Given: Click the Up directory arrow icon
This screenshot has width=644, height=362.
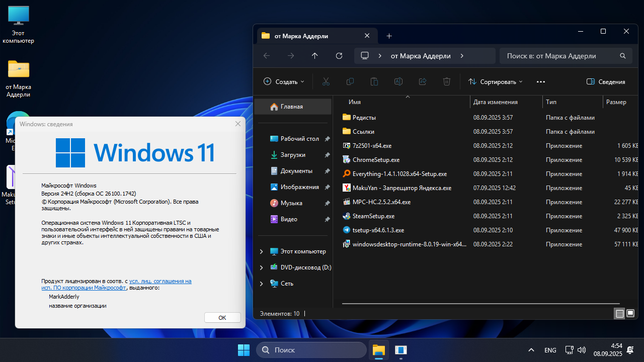Looking at the screenshot, I should (315, 56).
